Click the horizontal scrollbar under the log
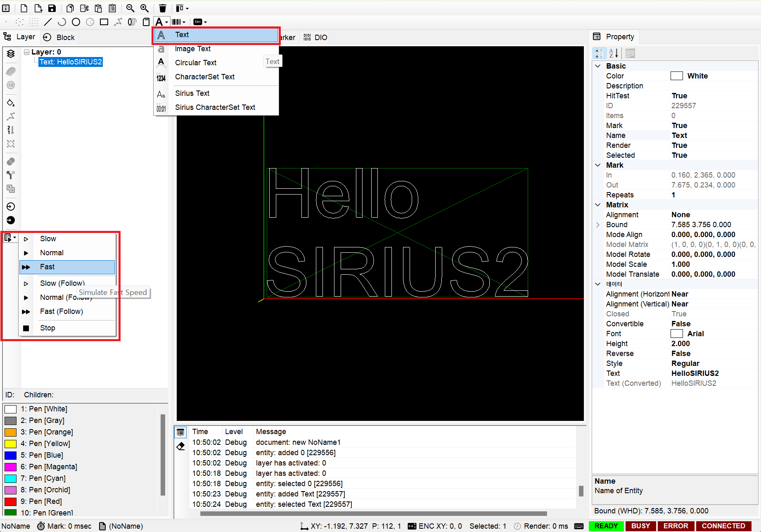This screenshot has width=761, height=532. (373, 514)
